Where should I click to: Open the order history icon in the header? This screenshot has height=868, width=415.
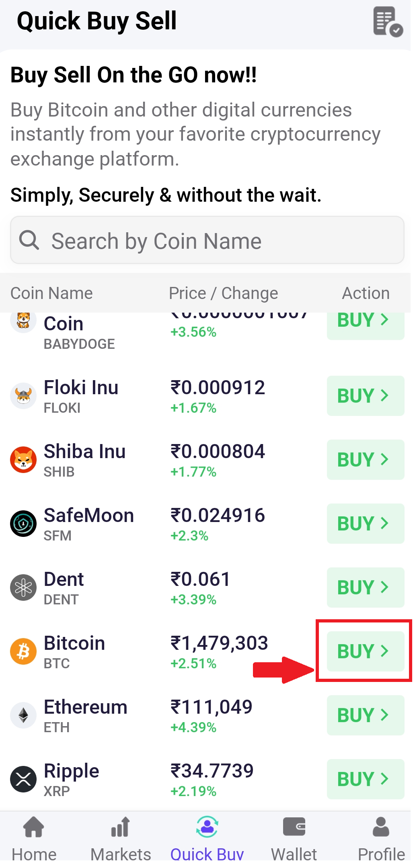(x=388, y=21)
